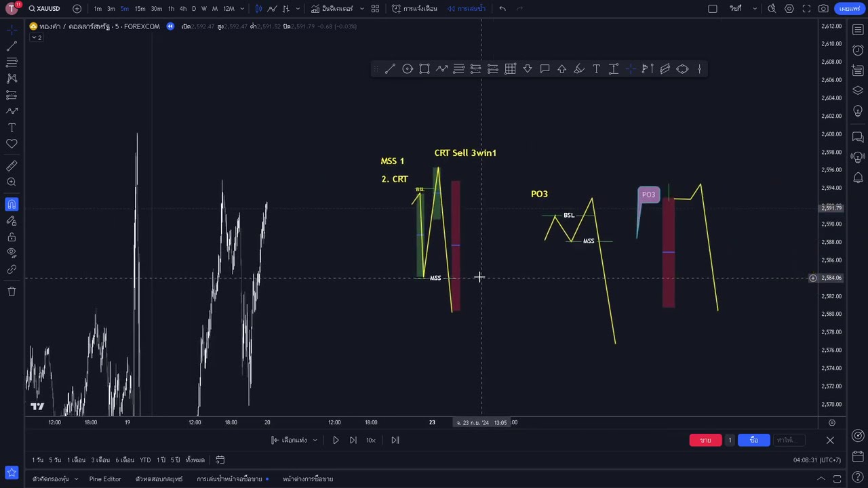Select the ruler measure tool
This screenshot has width=868, height=488.
pos(12,166)
